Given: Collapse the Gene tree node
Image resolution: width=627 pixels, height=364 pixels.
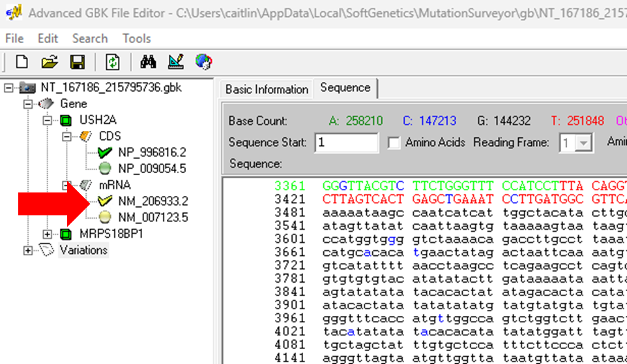Looking at the screenshot, I should tap(27, 104).
